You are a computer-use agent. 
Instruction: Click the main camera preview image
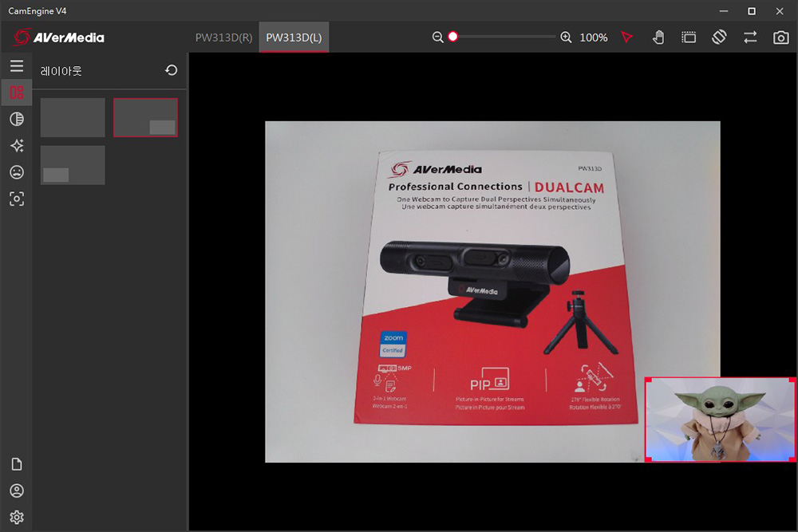coord(492,291)
